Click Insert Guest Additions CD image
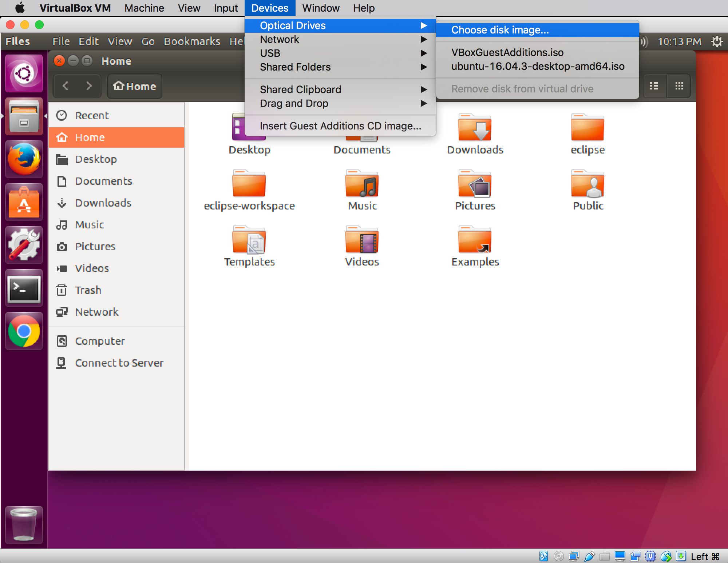Screen dimensions: 728x563 click(x=340, y=126)
